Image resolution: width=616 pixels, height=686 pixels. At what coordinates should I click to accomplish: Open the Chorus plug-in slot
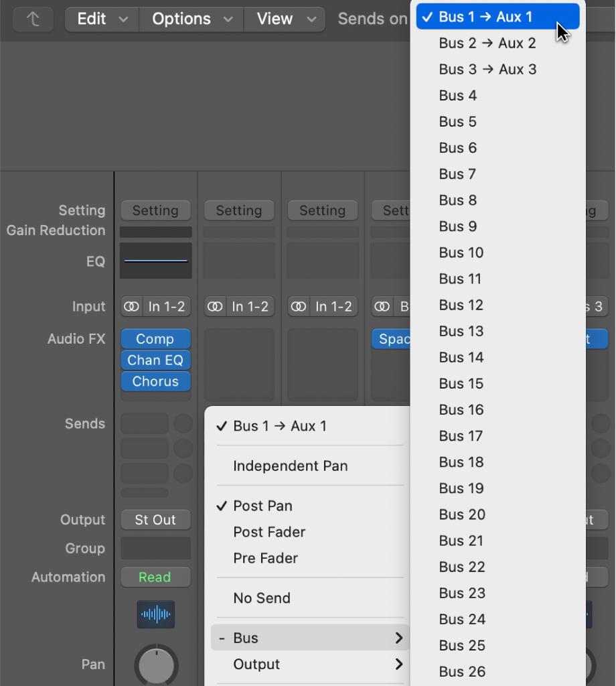155,381
